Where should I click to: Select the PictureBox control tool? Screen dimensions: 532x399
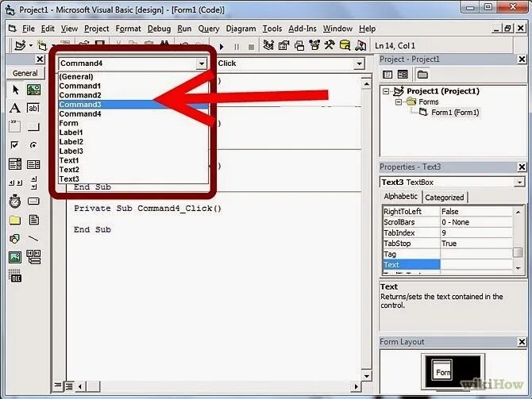tap(33, 90)
